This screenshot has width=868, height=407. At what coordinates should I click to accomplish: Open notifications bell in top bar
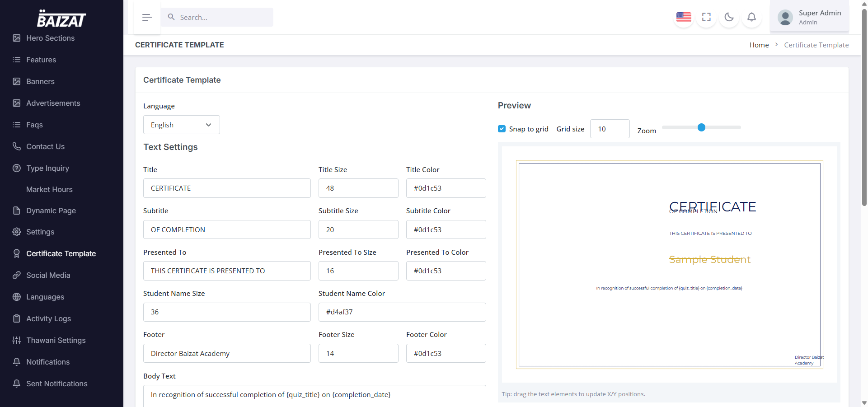click(751, 17)
